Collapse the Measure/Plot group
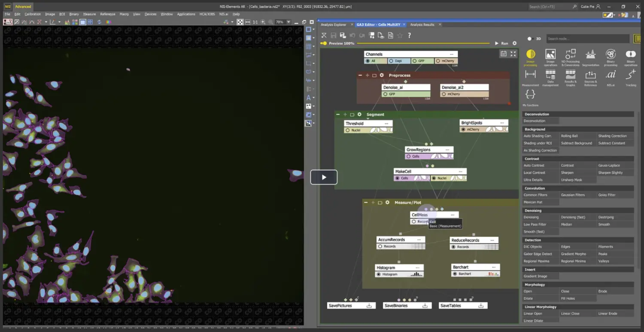Viewport: 644px width, 332px height. click(366, 202)
